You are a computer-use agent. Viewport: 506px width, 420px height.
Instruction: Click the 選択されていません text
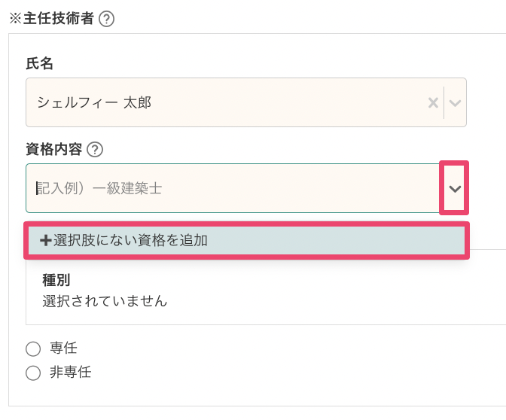pos(105,301)
